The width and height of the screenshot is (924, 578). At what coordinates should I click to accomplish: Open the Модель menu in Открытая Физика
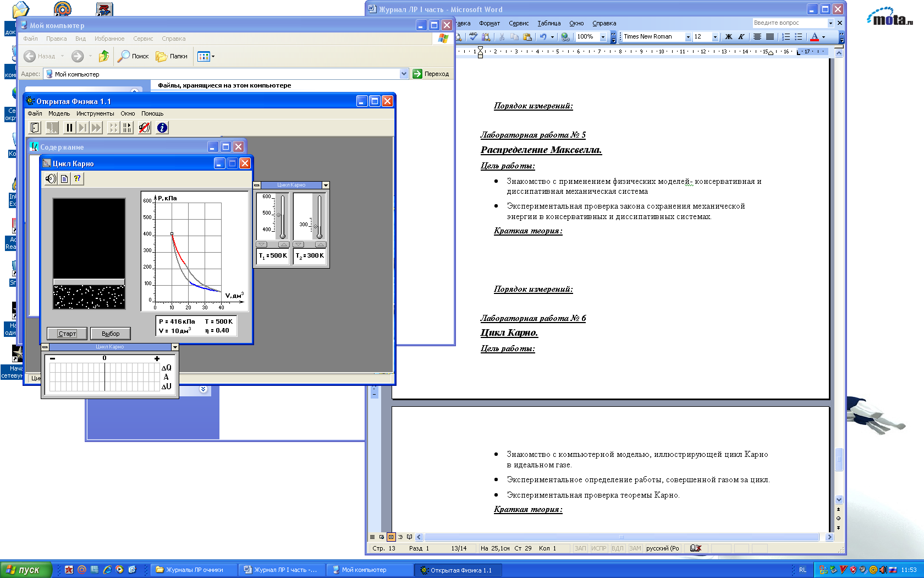(59, 113)
